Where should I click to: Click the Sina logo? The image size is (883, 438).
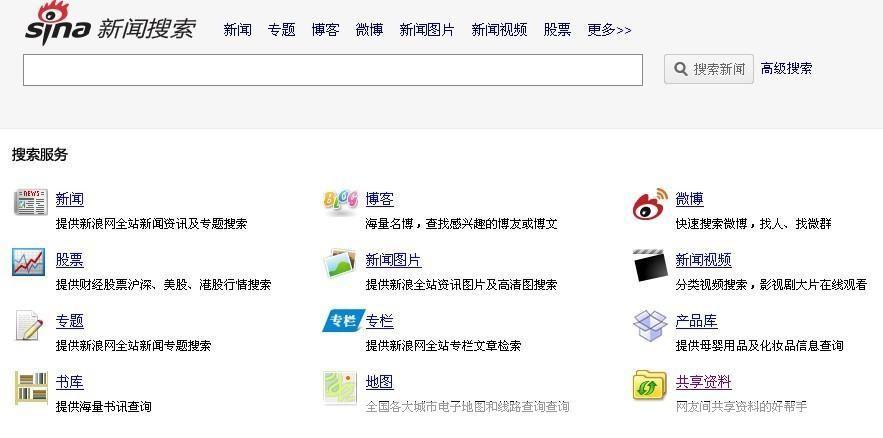click(x=57, y=23)
